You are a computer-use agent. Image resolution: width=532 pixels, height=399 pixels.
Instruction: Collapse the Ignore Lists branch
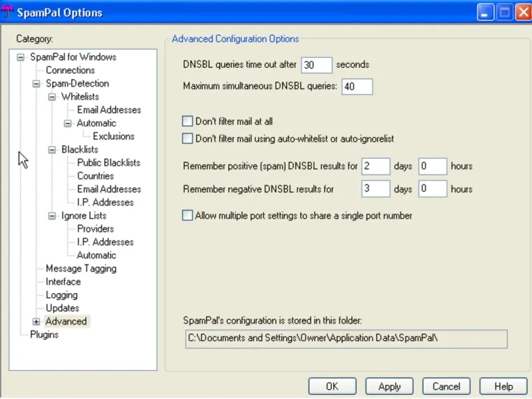(52, 215)
